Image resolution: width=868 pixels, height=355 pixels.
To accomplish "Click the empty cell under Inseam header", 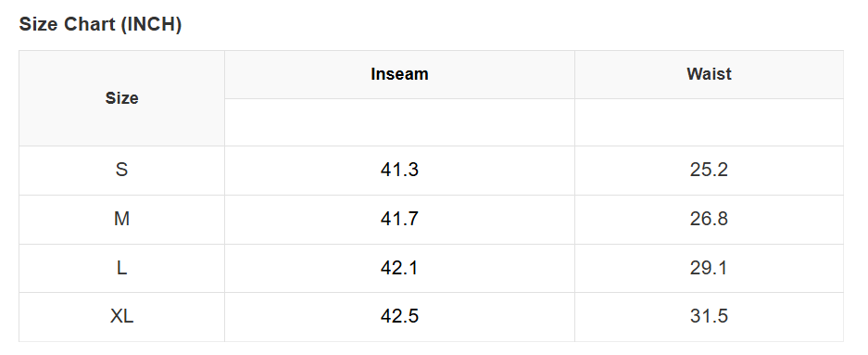I will (x=399, y=122).
